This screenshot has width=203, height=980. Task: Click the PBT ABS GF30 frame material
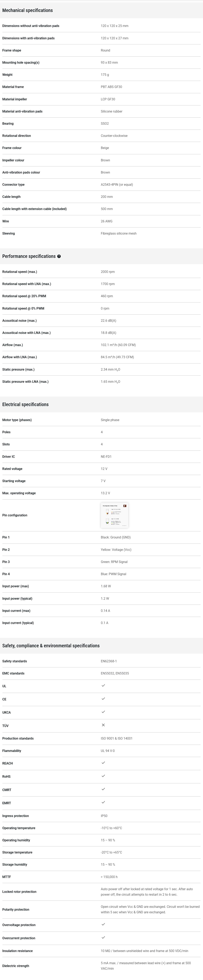[x=112, y=87]
